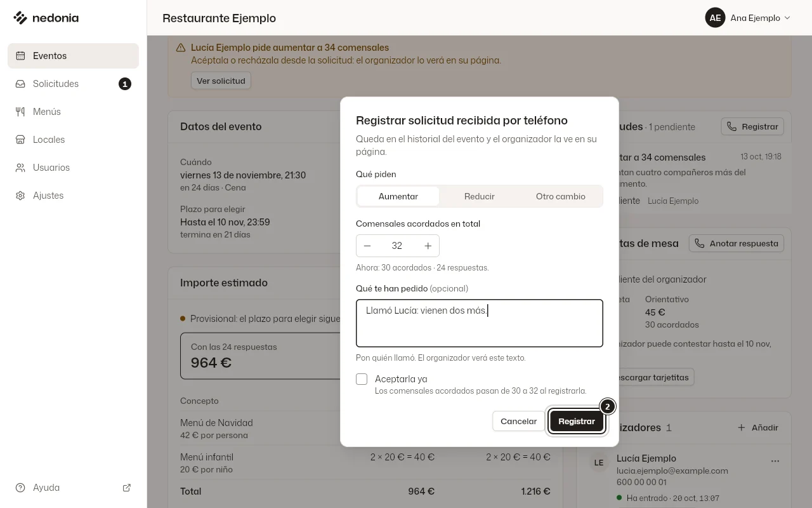Click the nedonia logo icon
Viewport: 812px width, 508px height.
coord(20,18)
